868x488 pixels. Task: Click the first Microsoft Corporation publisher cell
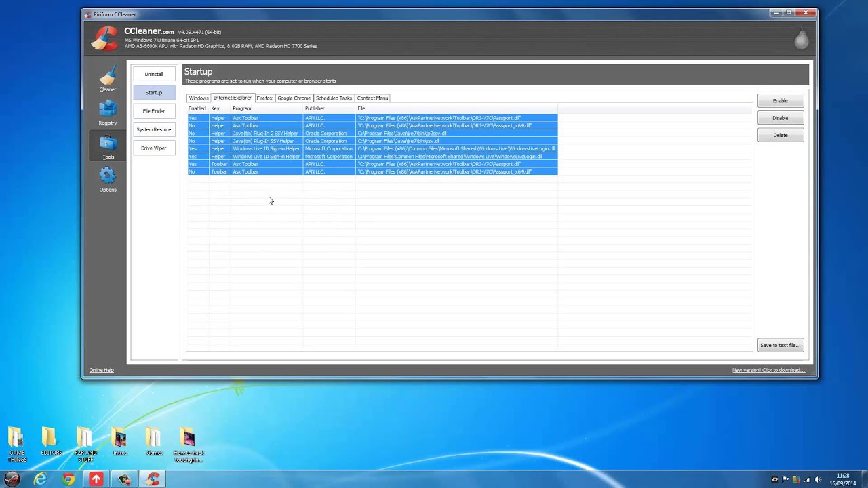tap(329, 148)
